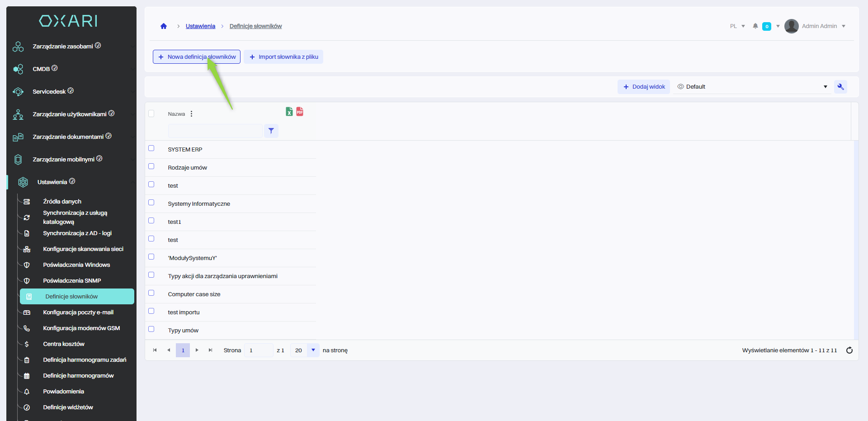This screenshot has width=868, height=421.
Task: Open view settings wrench icon
Action: [840, 87]
